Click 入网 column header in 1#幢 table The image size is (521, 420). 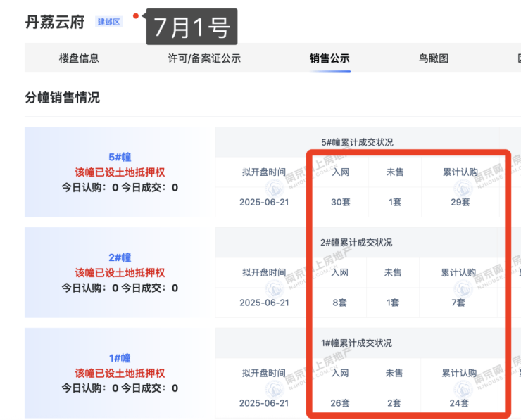340,373
